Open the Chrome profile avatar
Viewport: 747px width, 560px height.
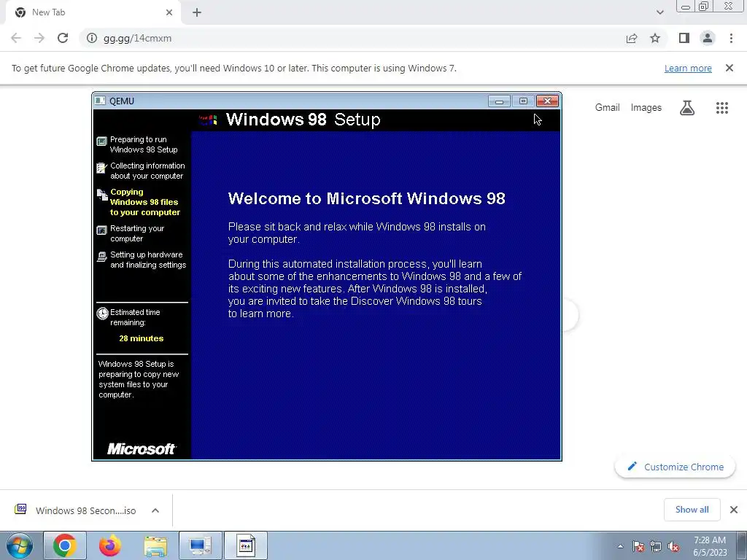click(708, 38)
